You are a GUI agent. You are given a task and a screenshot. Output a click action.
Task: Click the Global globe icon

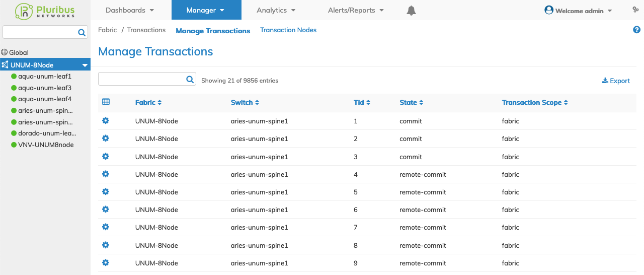5,52
